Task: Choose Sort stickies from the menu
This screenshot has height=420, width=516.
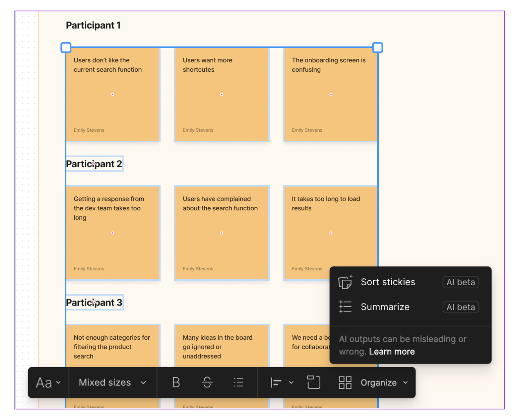Action: pos(388,282)
